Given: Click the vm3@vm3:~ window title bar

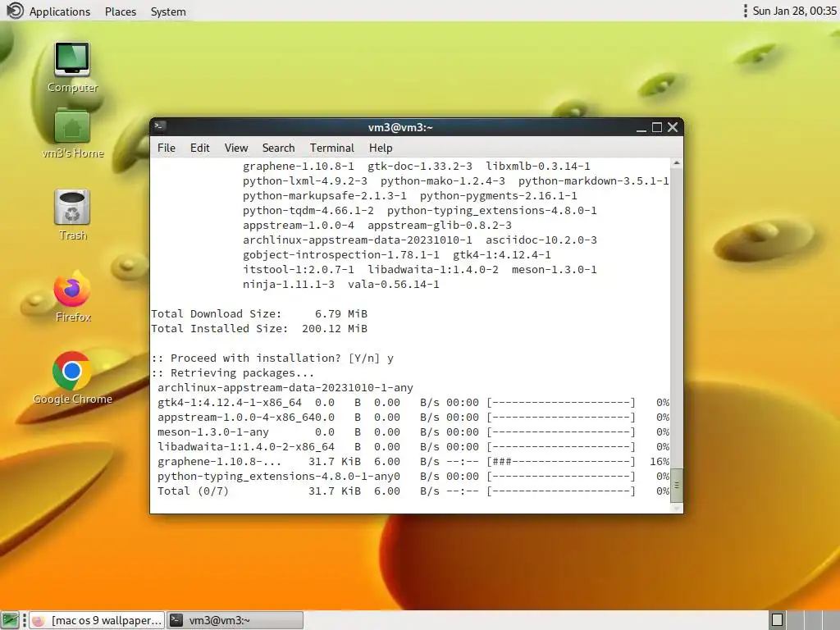Looking at the screenshot, I should [x=400, y=127].
